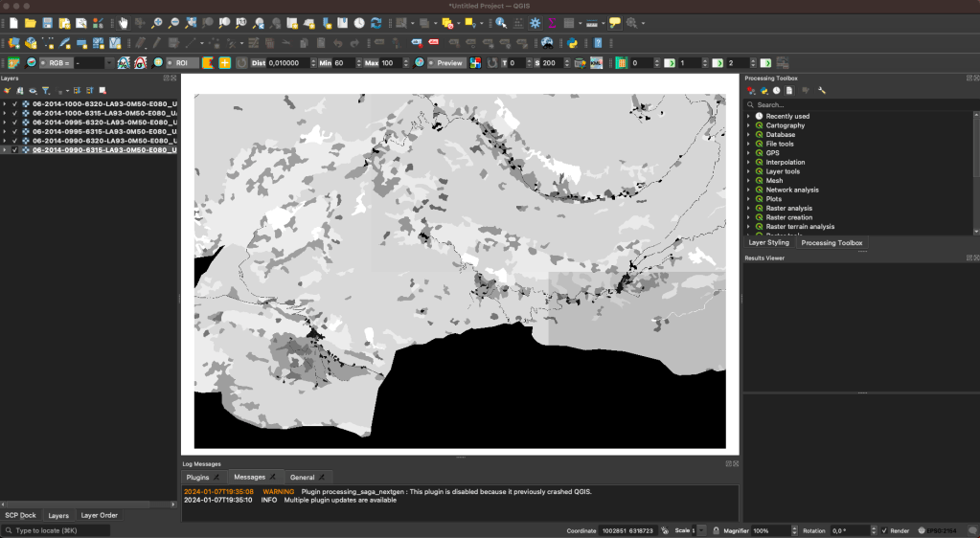Image resolution: width=980 pixels, height=538 pixels.
Task: Toggle the Render checkbox in status bar
Action: (884, 530)
